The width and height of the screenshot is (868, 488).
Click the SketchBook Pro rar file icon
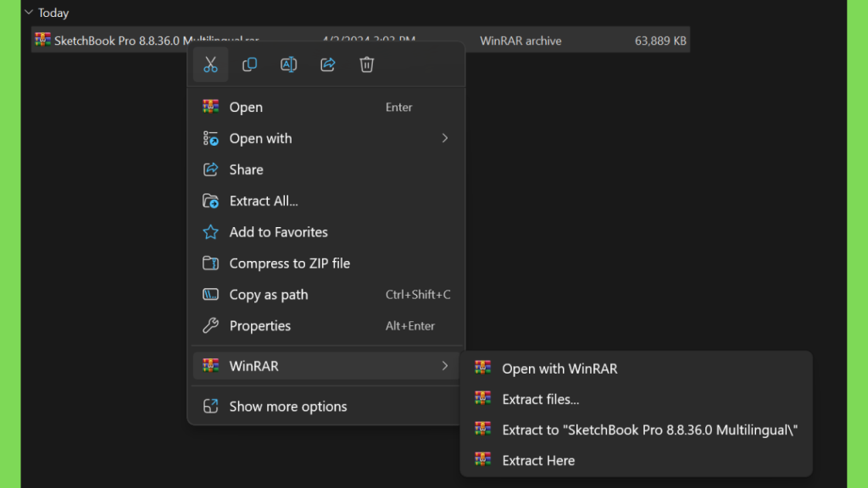point(42,40)
